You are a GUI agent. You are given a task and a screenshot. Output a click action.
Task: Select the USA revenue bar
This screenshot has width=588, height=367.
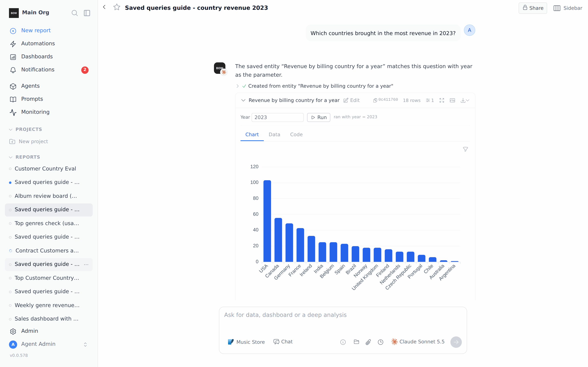267,221
